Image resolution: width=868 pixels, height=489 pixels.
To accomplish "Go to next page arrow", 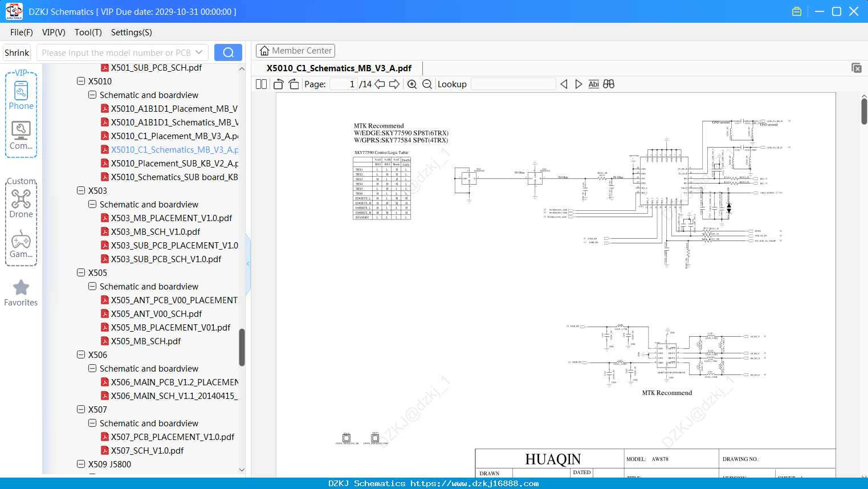I will [394, 84].
